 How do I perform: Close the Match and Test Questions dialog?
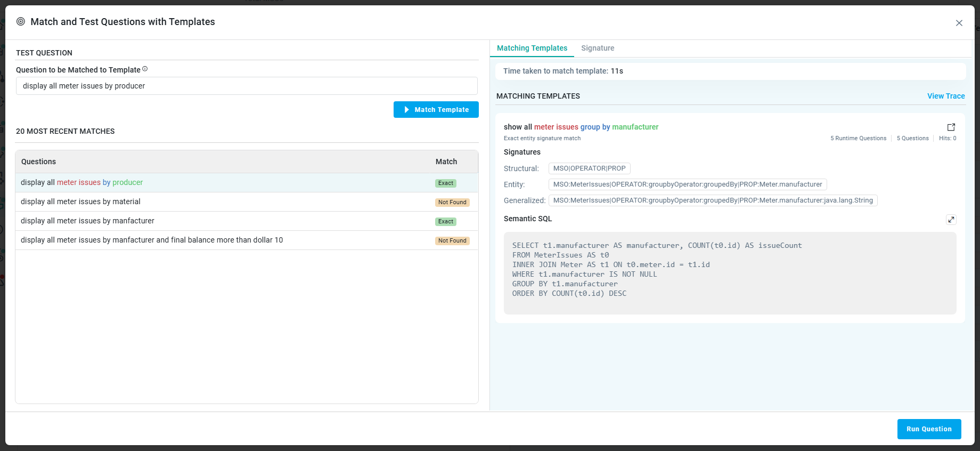click(959, 23)
